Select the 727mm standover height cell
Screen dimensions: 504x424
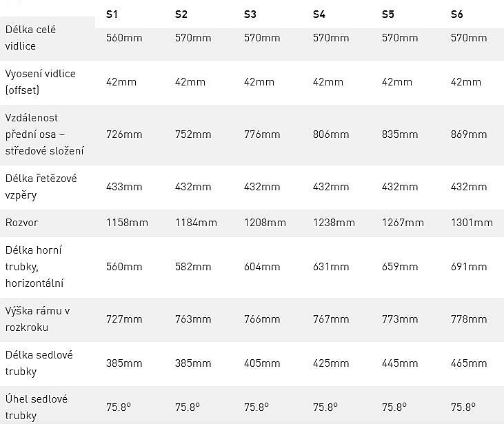click(x=124, y=319)
